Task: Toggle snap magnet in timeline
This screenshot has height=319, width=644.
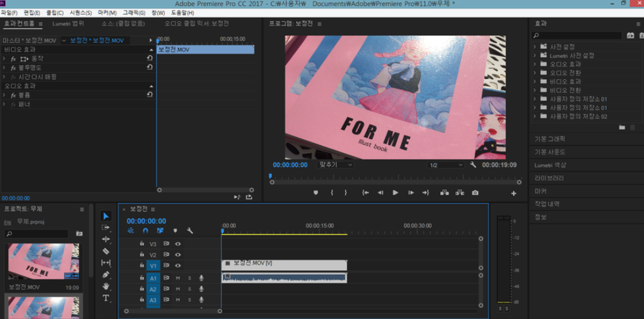Action: point(146,231)
